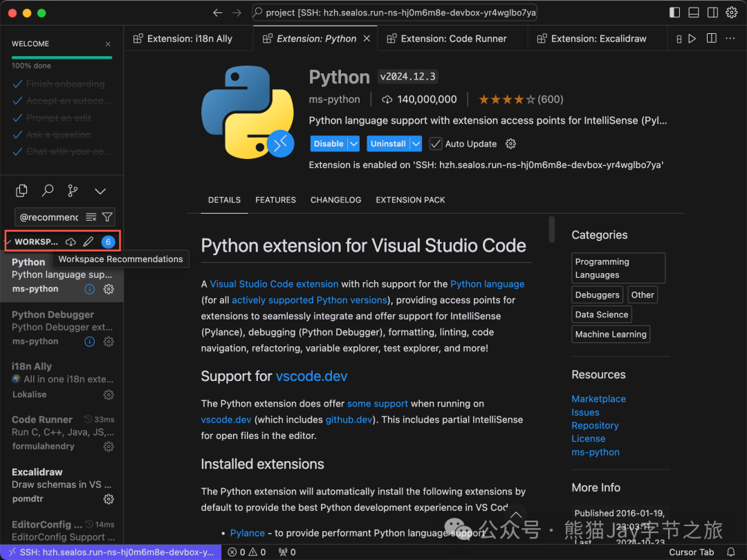Open info icon on Python Debugger row
The height and width of the screenshot is (560, 747).
(89, 342)
